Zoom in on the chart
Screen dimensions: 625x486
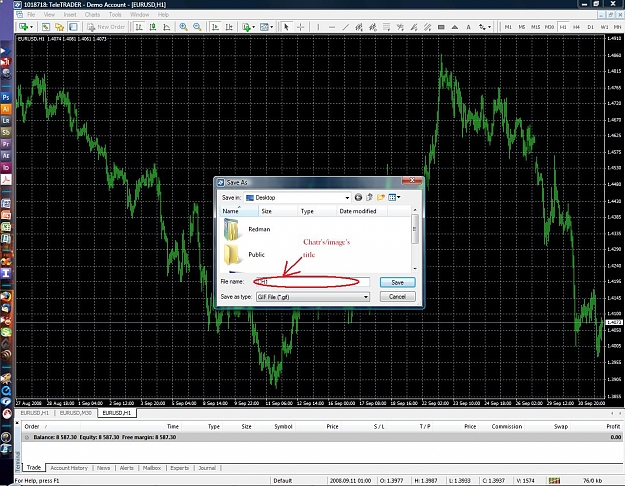coord(183,27)
